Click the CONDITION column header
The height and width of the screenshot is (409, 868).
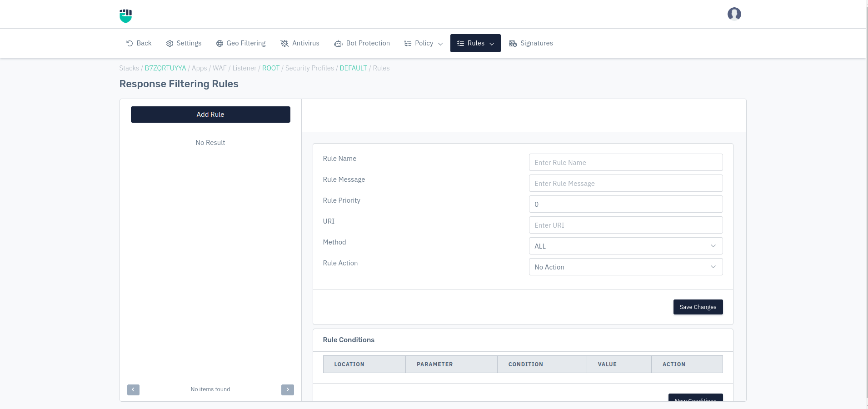pos(542,364)
